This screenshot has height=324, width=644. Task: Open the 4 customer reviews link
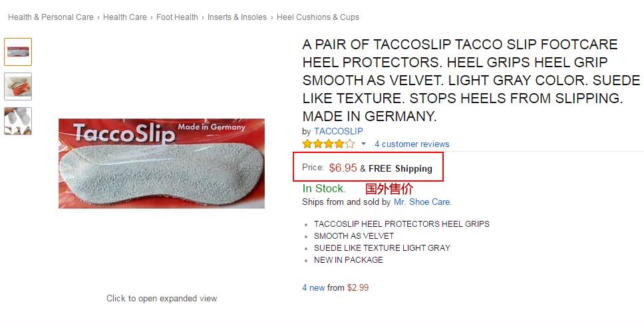(x=411, y=144)
